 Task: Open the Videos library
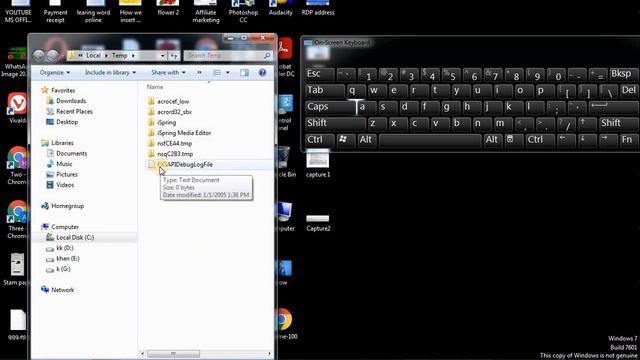[65, 185]
